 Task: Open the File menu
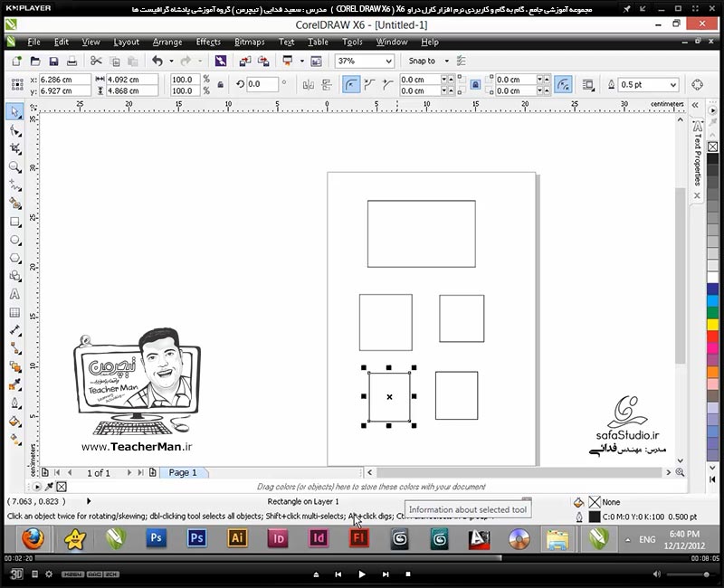[x=33, y=42]
